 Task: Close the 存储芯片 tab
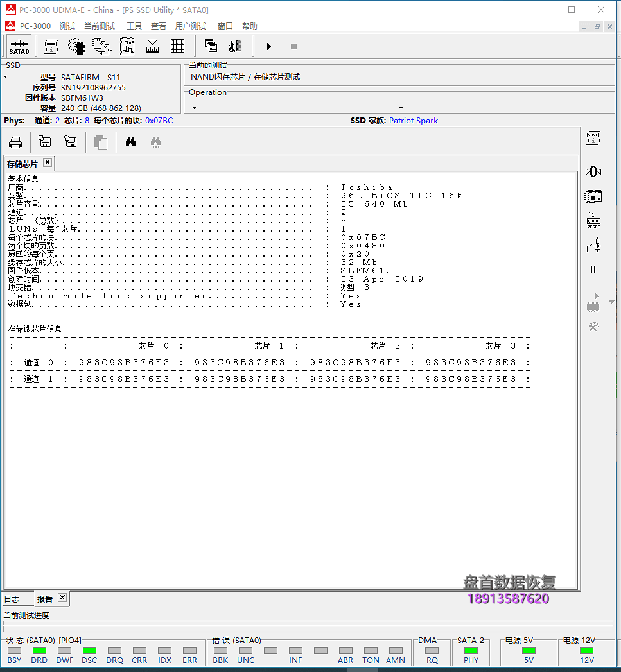click(48, 162)
